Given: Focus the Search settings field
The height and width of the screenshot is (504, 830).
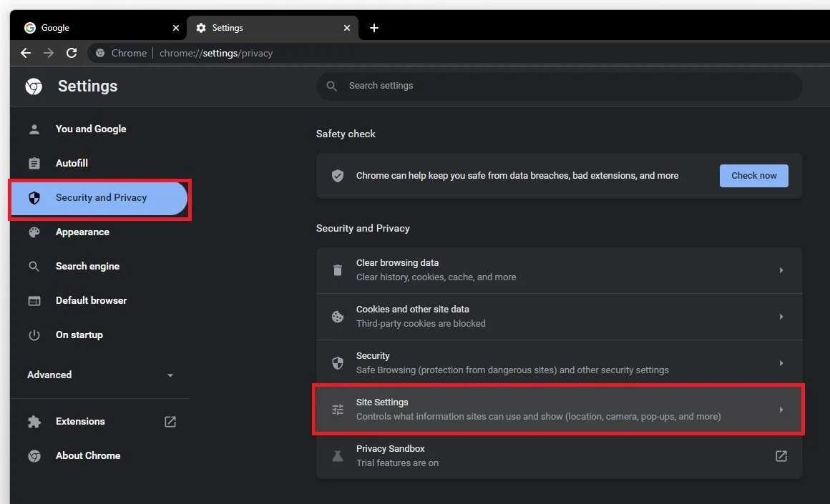Looking at the screenshot, I should (559, 86).
